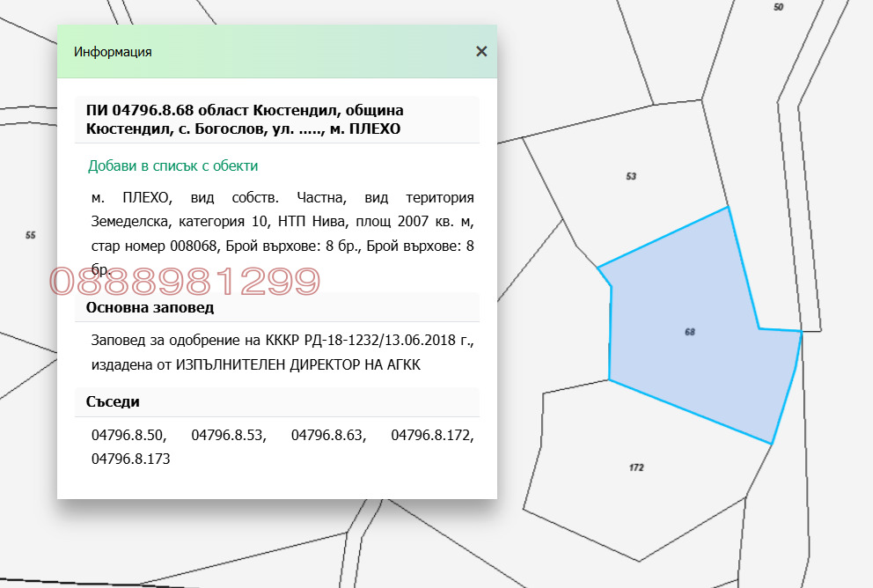Click neighbor parcel link 04796.8.173
Viewport: 873px width, 588px height.
129,459
